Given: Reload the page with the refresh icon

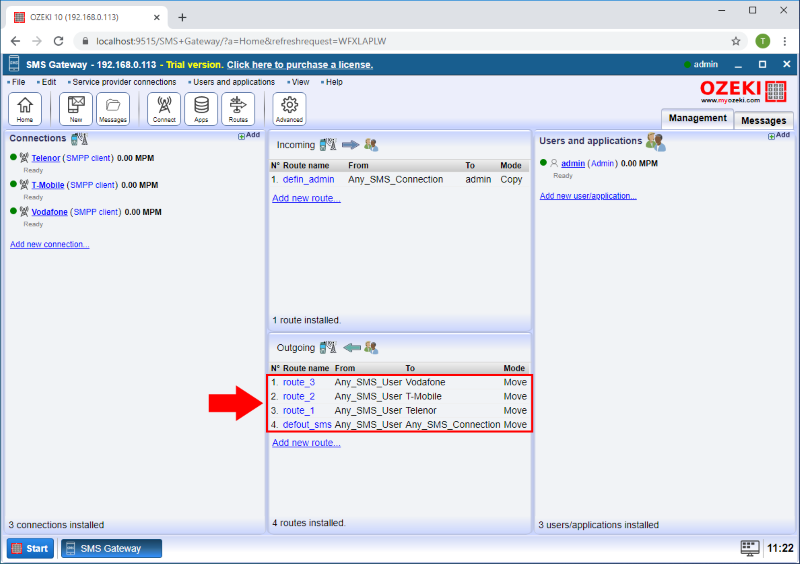Looking at the screenshot, I should (59, 41).
